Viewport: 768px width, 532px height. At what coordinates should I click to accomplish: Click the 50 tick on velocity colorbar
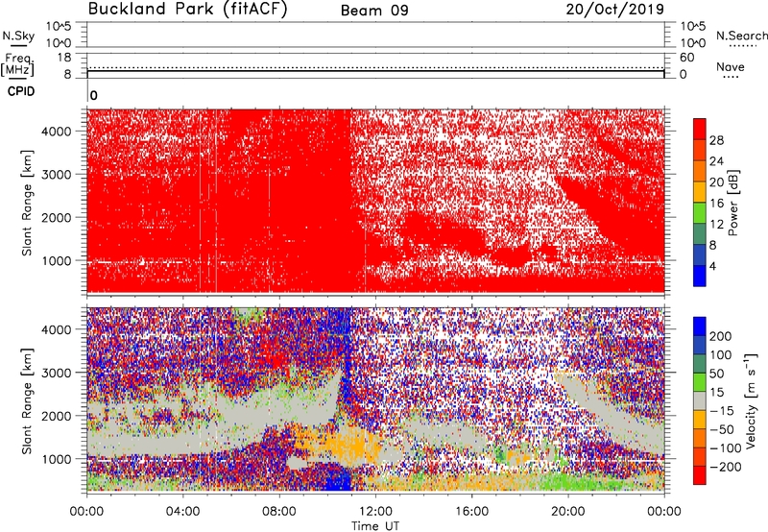[716, 374]
